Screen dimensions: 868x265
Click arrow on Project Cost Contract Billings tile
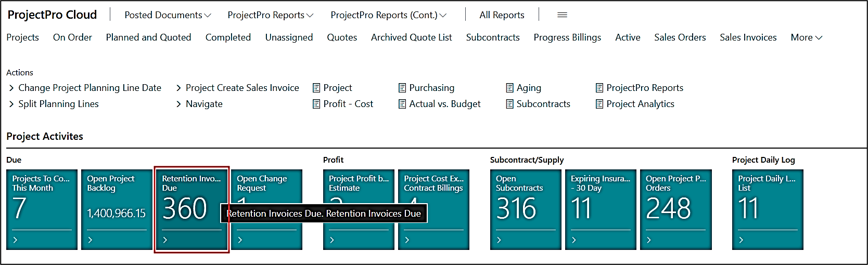[x=407, y=240]
